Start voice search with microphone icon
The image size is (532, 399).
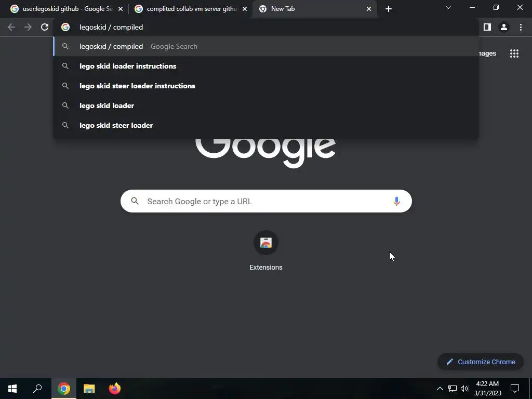tap(396, 201)
